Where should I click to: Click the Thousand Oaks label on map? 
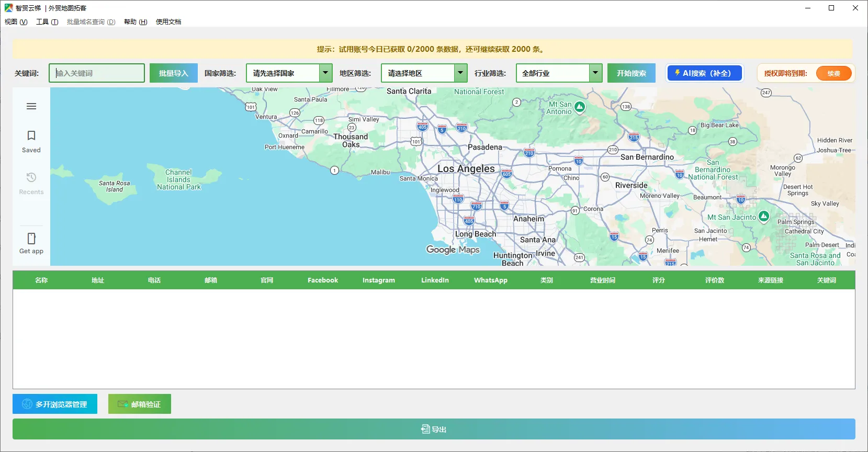click(351, 140)
